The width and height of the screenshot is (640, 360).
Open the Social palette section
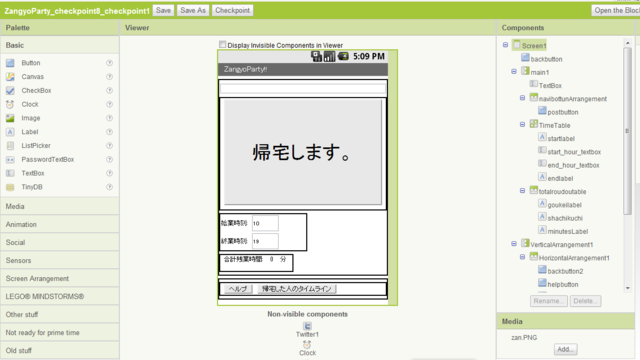pyautogui.click(x=60, y=242)
